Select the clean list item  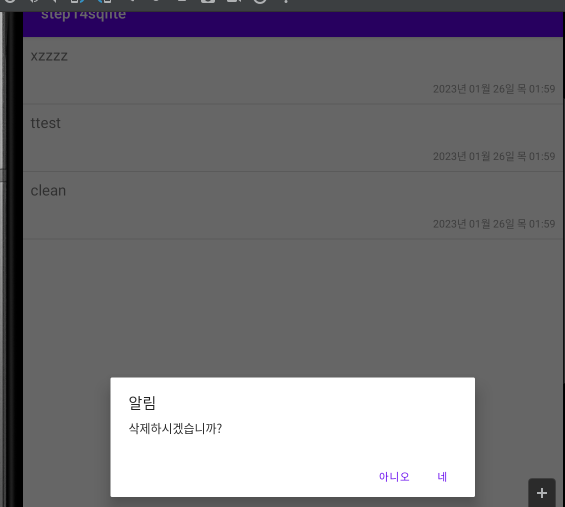click(x=293, y=206)
